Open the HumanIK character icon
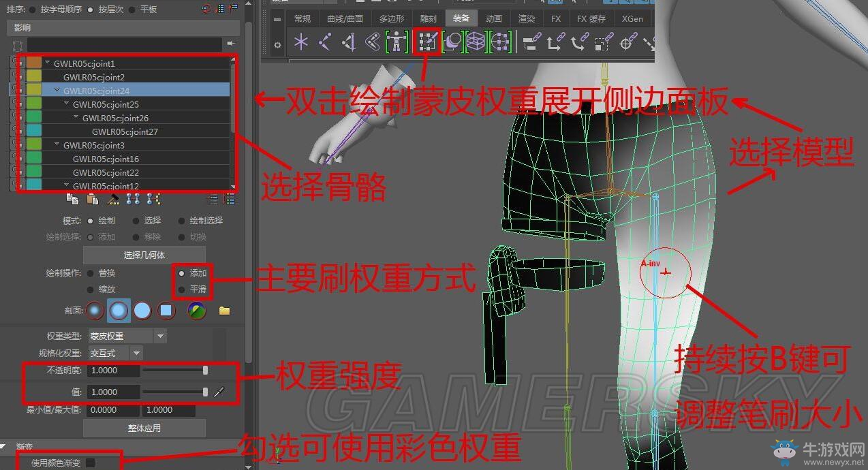 click(397, 42)
